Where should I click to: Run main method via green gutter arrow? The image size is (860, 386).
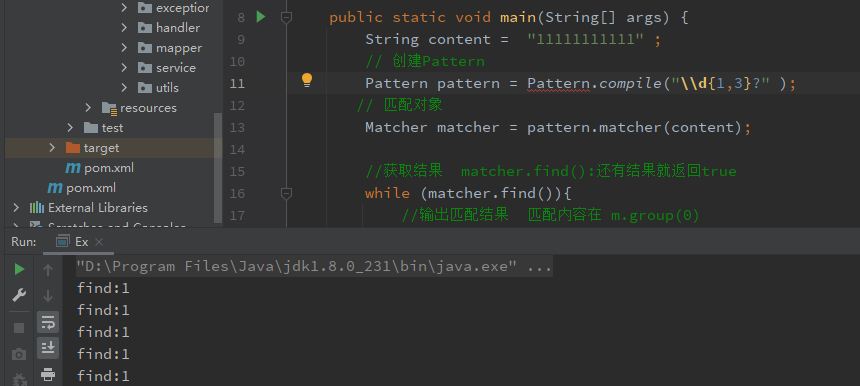pyautogui.click(x=261, y=17)
